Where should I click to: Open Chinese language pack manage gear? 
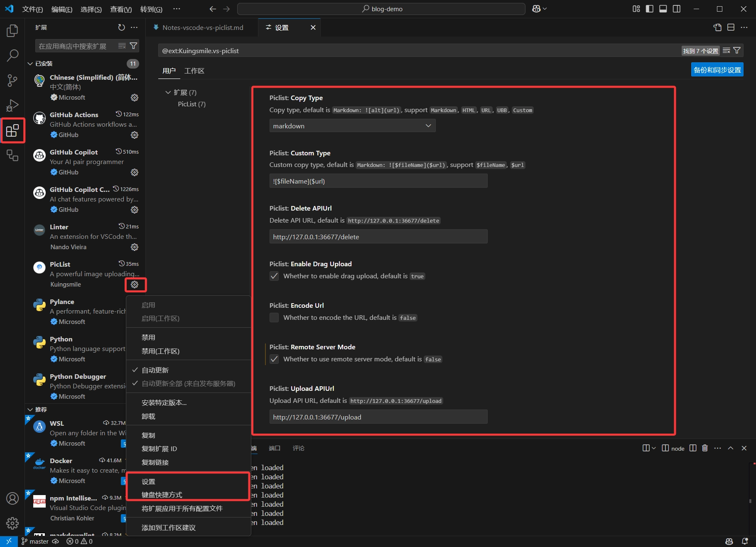click(x=135, y=98)
